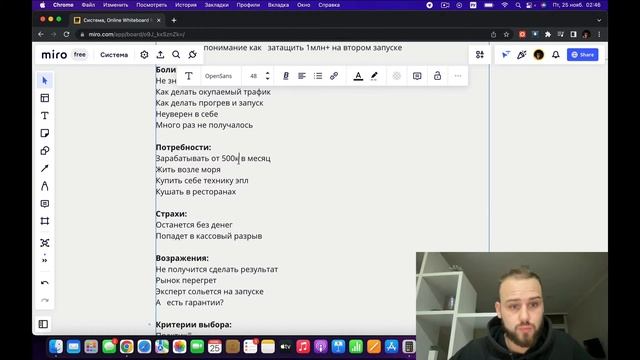Open the Templates tool in left toolbar
The image size is (640, 360).
click(45, 98)
